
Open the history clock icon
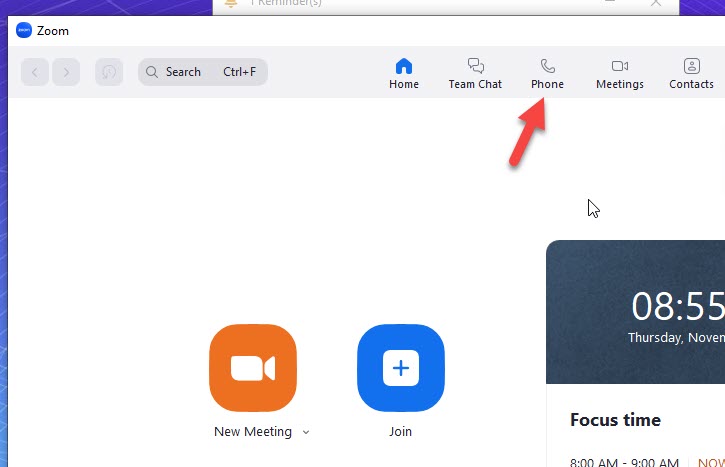coord(108,72)
